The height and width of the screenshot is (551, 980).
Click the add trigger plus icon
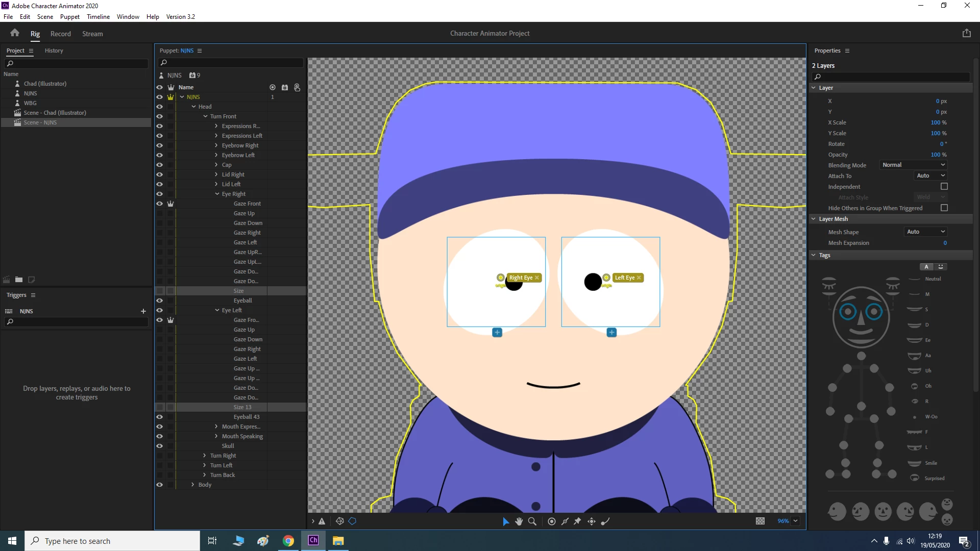(143, 311)
